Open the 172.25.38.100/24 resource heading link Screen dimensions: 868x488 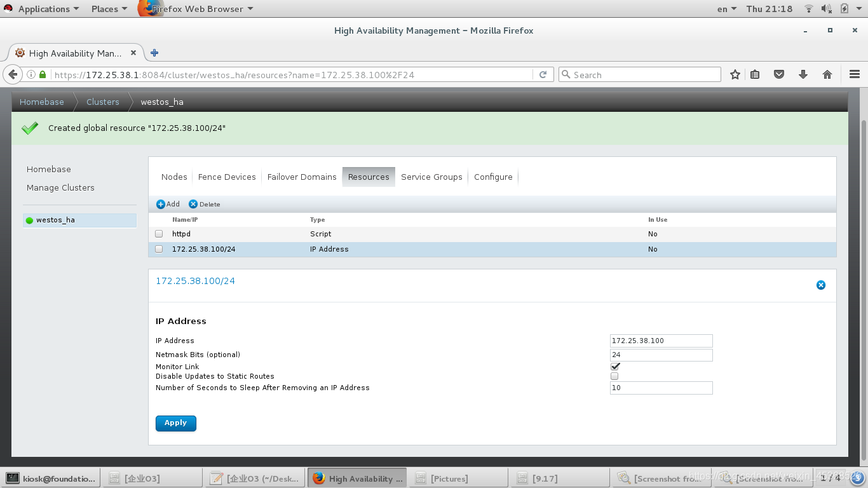(x=195, y=281)
